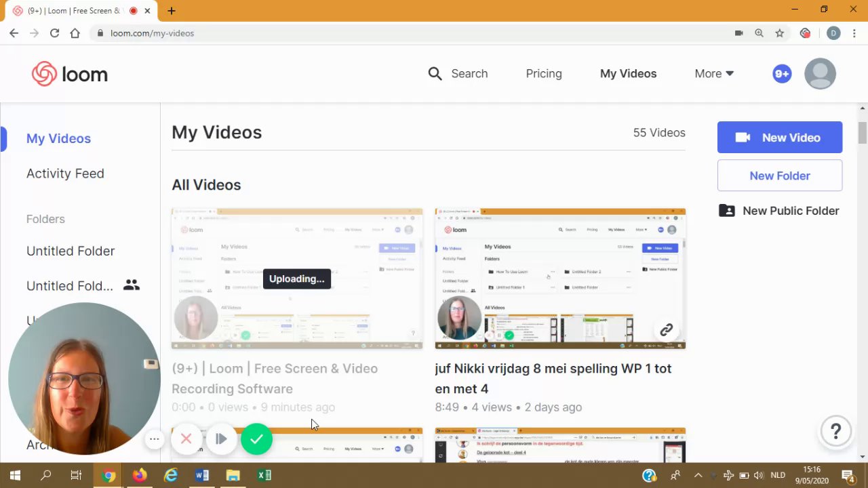Click the shared people icon beside folder

tap(132, 285)
